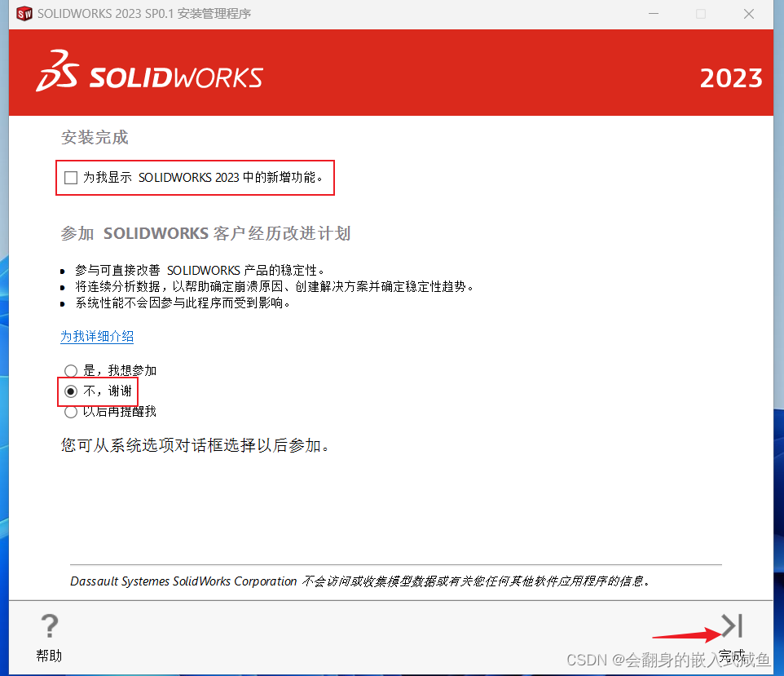Click the 您可从系统选项对话框选择以后参加 text
Viewport: 784px width, 676px height.
195,445
